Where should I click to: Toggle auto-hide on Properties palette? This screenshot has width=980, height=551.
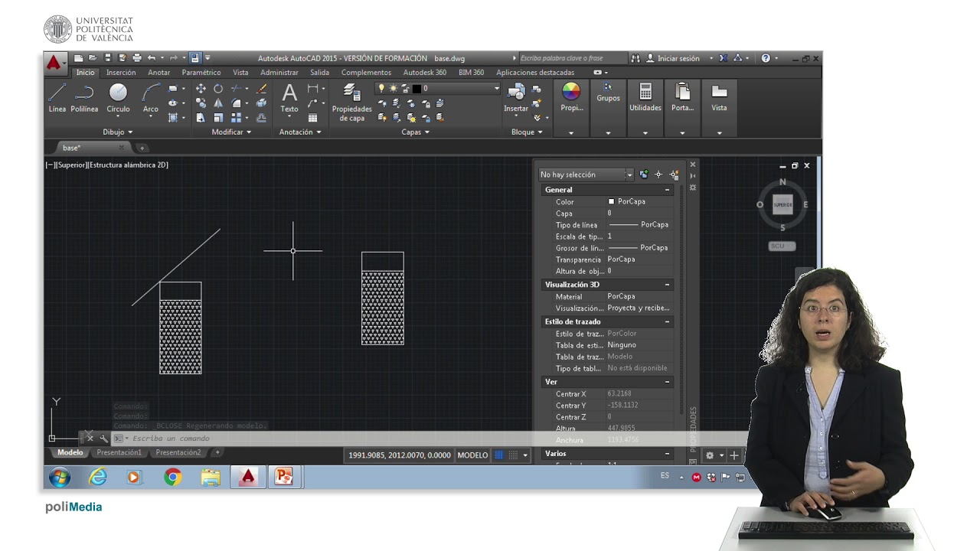pos(693,175)
